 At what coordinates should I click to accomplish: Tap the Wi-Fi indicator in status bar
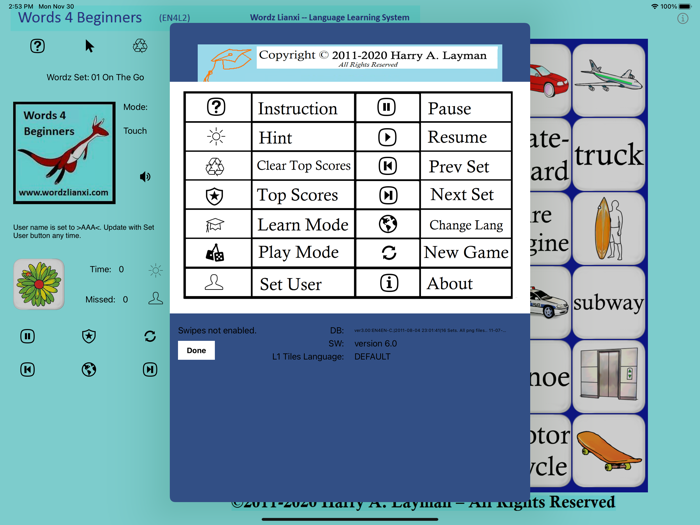[654, 6]
